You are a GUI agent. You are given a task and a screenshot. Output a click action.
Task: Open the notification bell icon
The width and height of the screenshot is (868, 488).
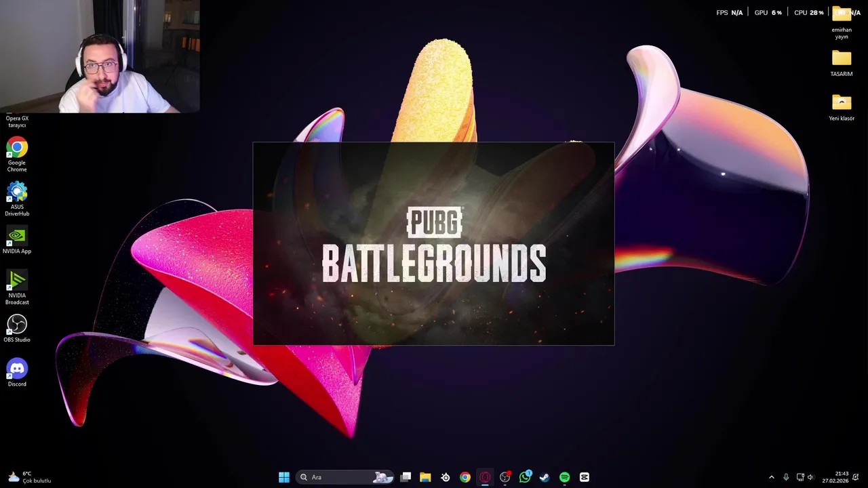pyautogui.click(x=856, y=477)
